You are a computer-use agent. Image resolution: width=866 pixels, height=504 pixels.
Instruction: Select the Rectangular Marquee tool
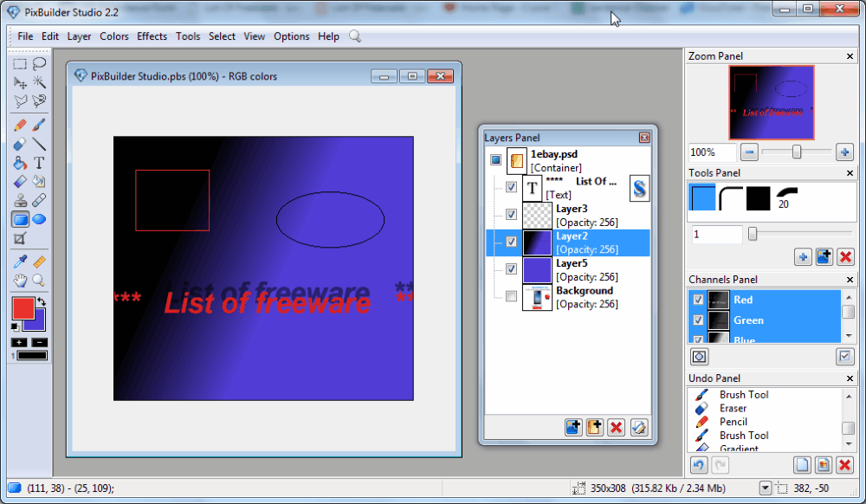tap(20, 64)
